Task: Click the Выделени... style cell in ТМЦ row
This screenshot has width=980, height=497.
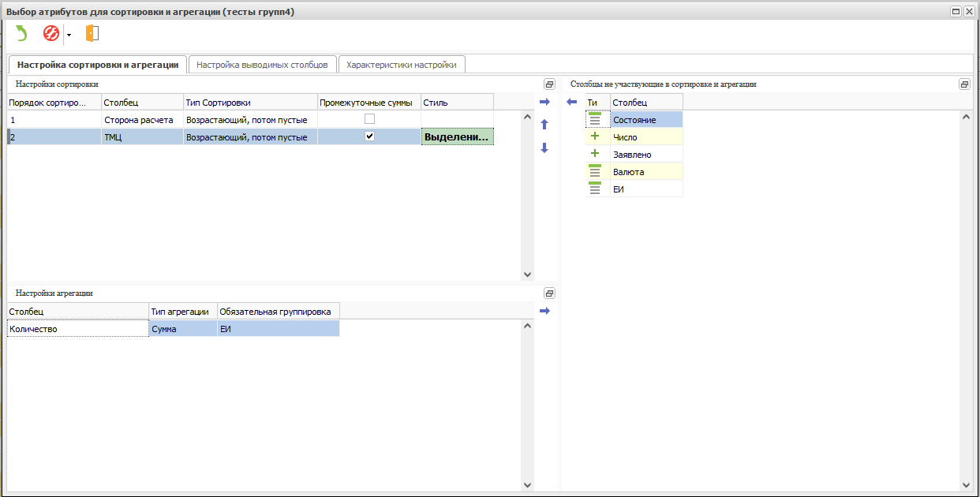Action: 457,137
